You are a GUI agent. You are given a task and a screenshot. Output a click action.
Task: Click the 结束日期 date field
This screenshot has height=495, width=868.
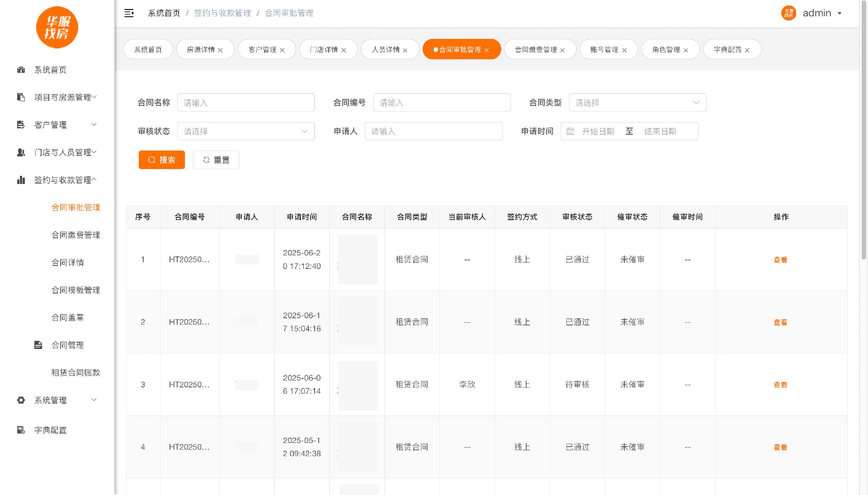(660, 131)
